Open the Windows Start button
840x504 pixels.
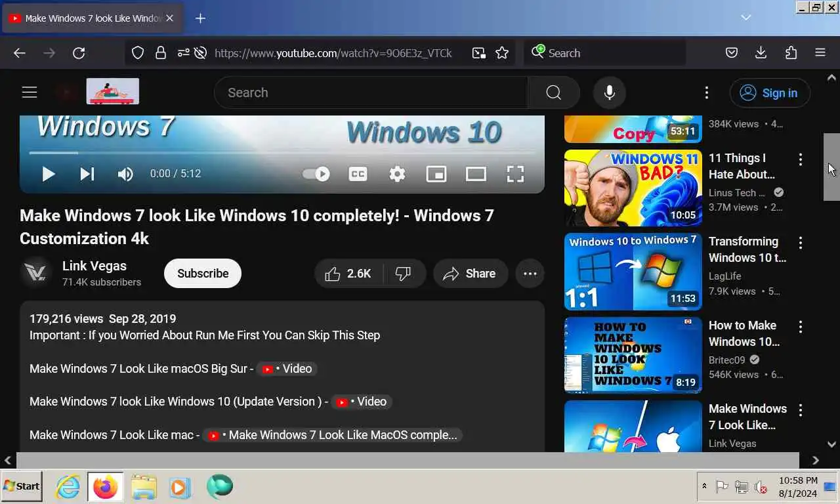(22, 486)
